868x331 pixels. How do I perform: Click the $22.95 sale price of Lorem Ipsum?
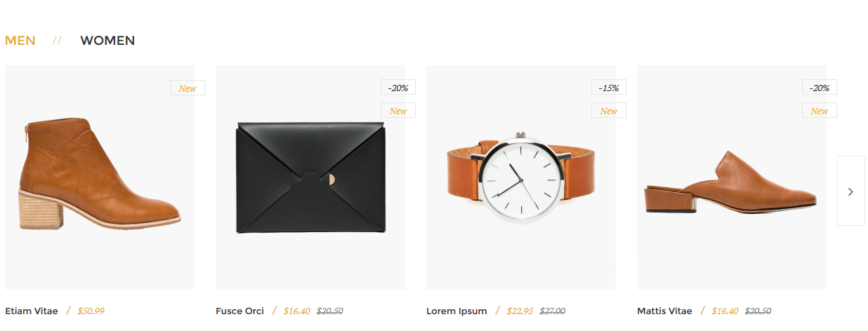(520, 311)
